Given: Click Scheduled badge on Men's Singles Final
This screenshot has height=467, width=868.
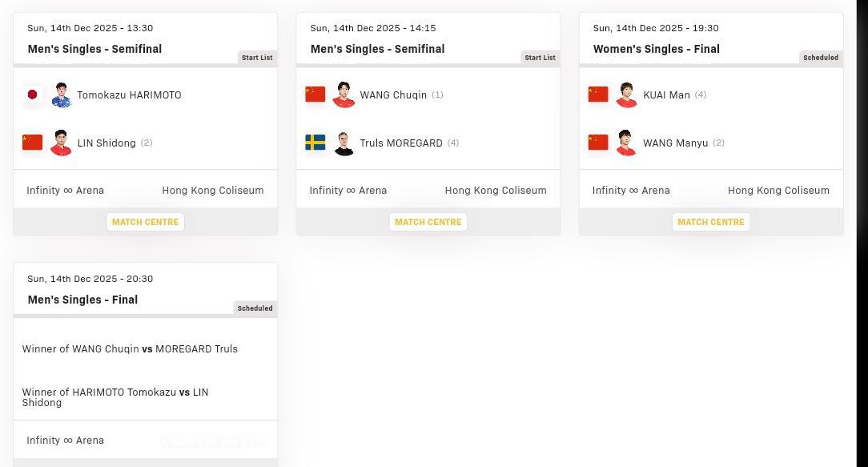Looking at the screenshot, I should tap(255, 308).
